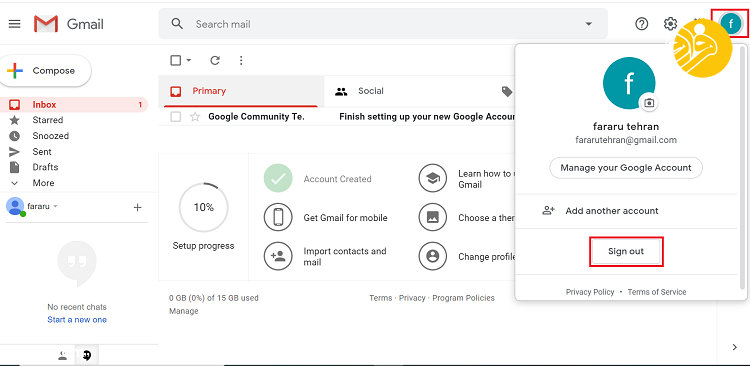Click Manage your Google Account button

[626, 168]
